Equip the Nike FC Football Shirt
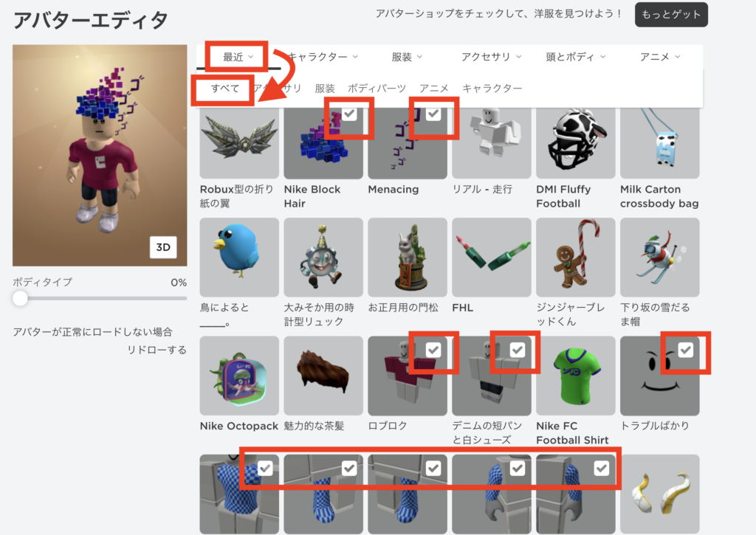Image resolution: width=756 pixels, height=535 pixels. tap(576, 376)
